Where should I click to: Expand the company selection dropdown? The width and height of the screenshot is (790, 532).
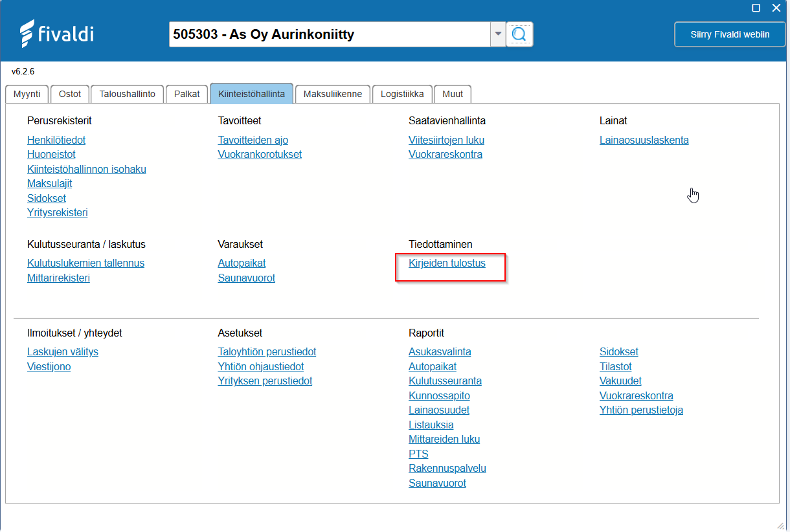tap(497, 34)
